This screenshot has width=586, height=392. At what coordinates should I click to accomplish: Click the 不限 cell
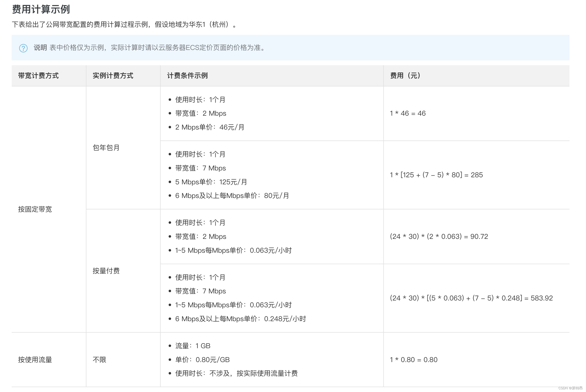[x=99, y=360]
